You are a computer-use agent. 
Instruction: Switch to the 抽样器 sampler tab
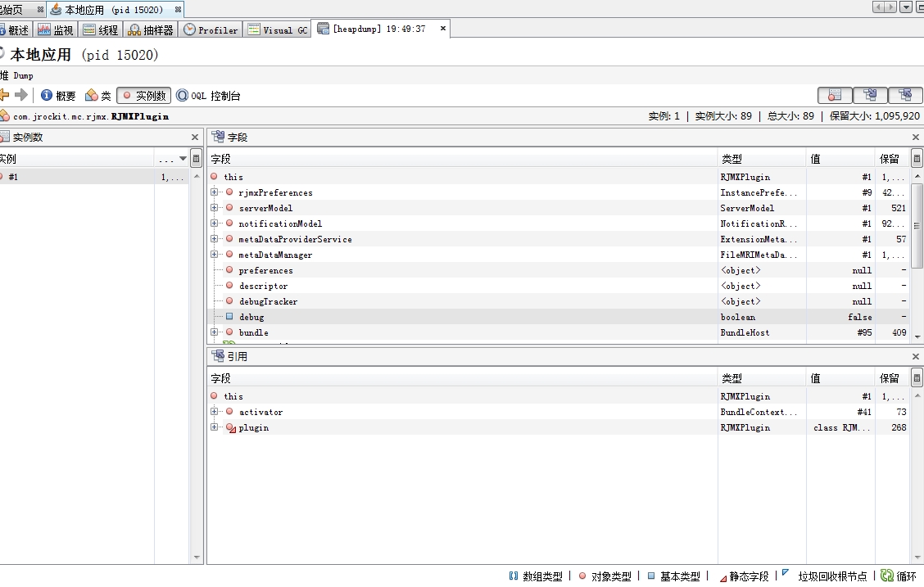pos(150,30)
